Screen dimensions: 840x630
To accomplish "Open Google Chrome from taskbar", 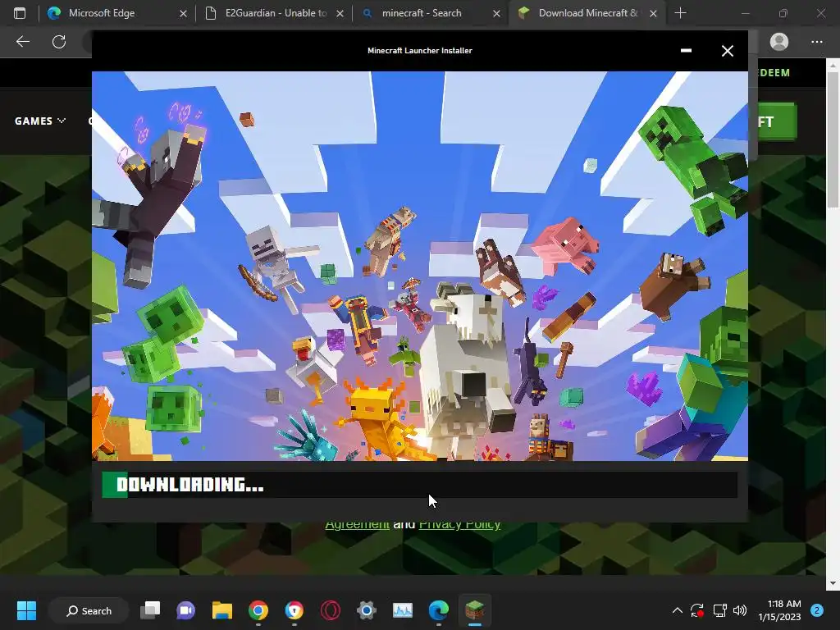I will 258,610.
